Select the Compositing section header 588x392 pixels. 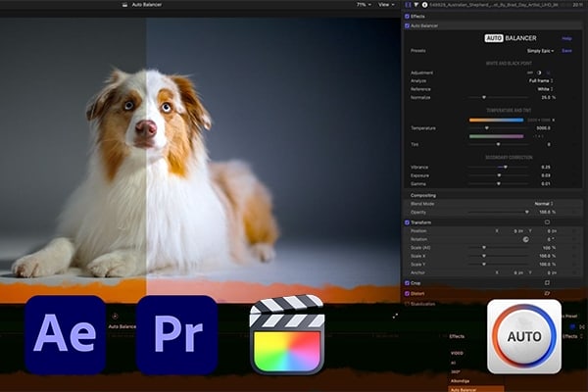click(423, 195)
